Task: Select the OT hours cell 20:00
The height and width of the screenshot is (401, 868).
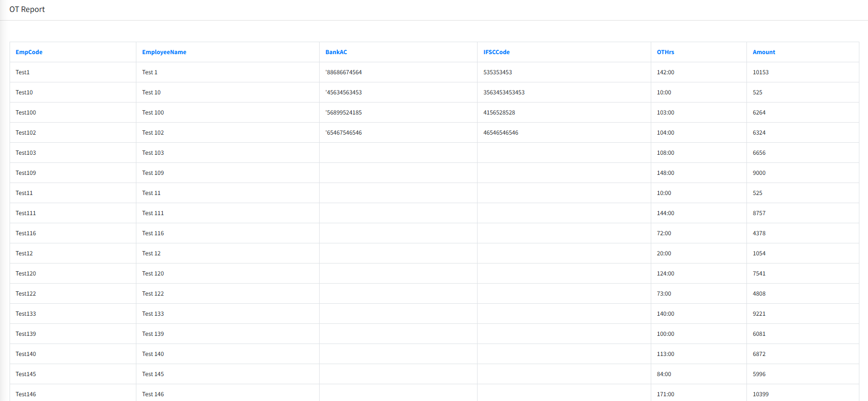Action: click(x=664, y=253)
